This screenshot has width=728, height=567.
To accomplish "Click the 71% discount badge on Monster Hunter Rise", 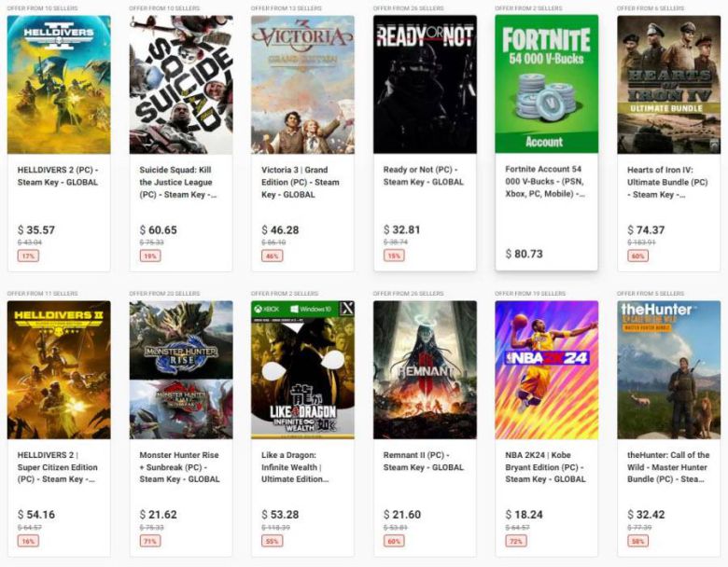I will click(x=150, y=541).
